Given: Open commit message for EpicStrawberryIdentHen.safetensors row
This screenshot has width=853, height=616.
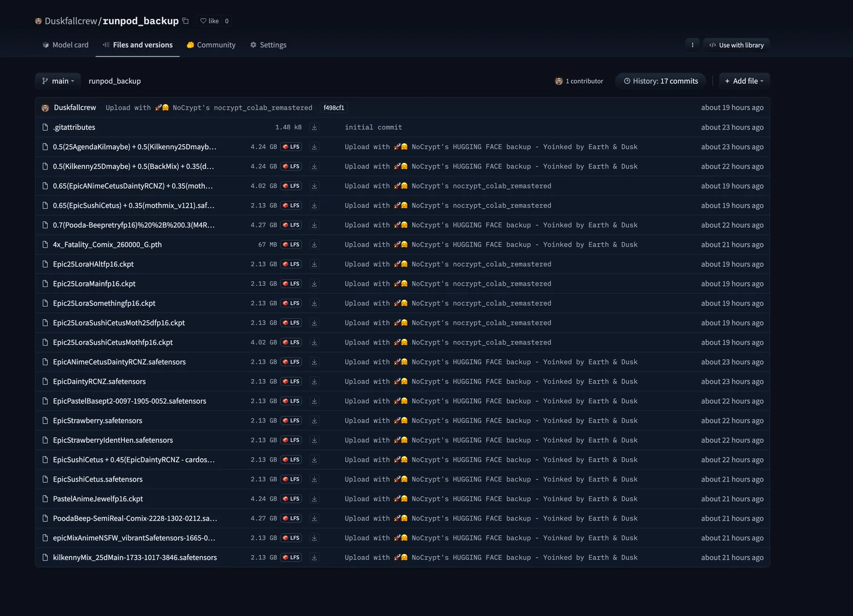Looking at the screenshot, I should click(491, 440).
